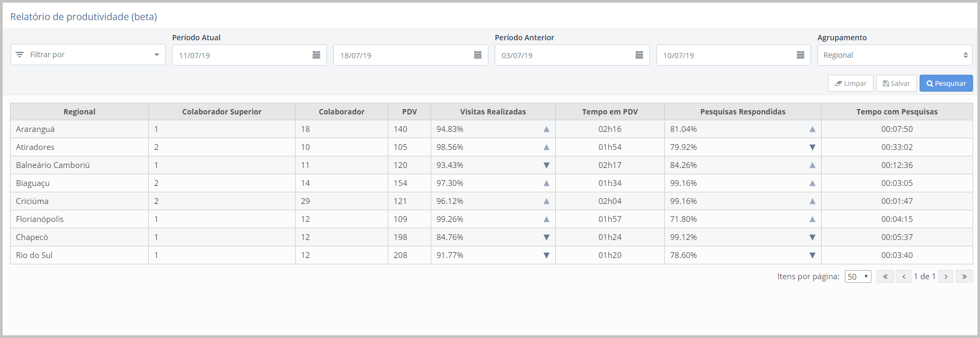Open calendar for end date 18/07/19

[477, 55]
